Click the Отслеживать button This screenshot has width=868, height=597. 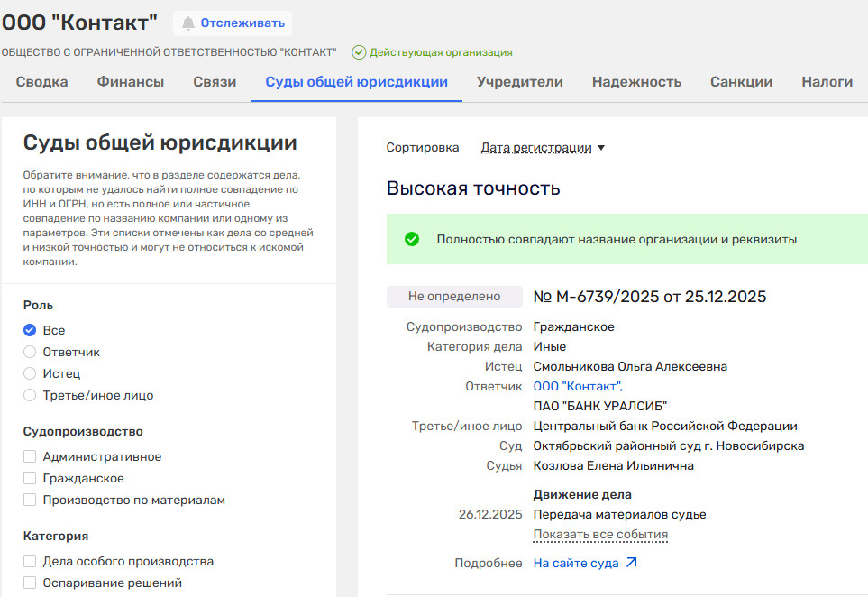(233, 23)
